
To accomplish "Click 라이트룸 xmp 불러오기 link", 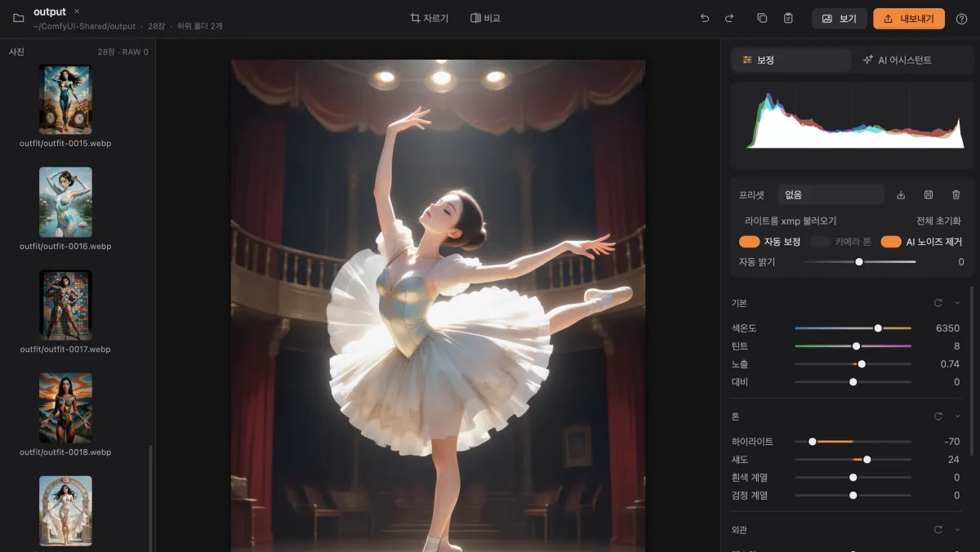I will (791, 220).
